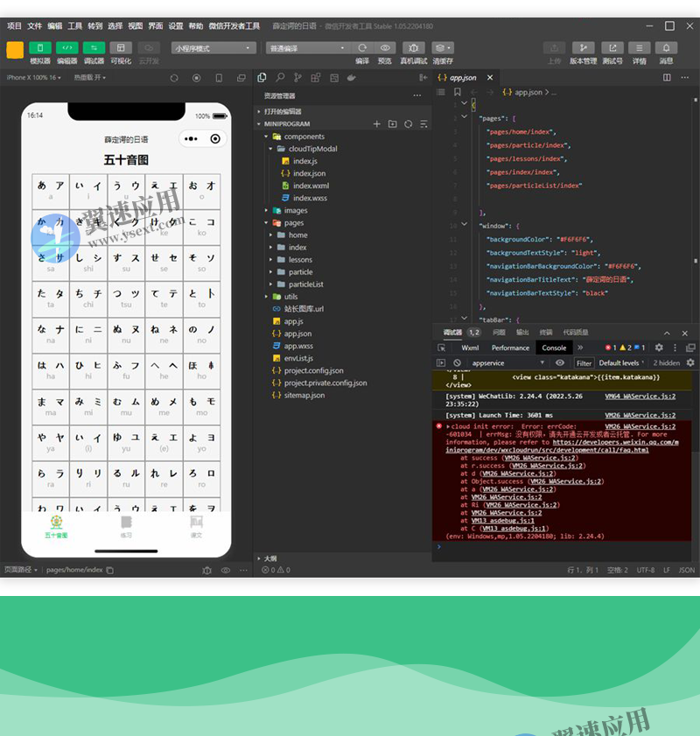
Task: Open the 设置 menu in menu bar
Action: tap(176, 26)
